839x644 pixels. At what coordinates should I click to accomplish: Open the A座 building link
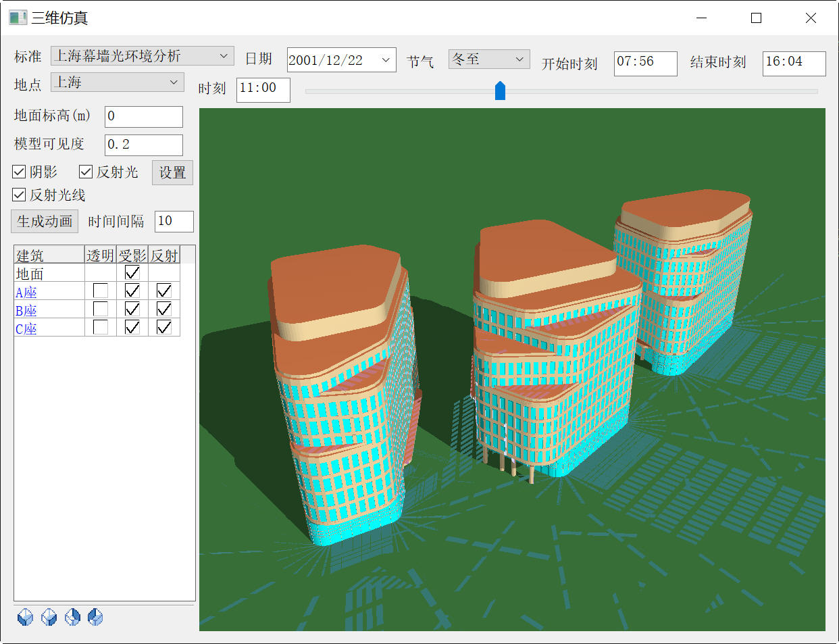click(26, 293)
